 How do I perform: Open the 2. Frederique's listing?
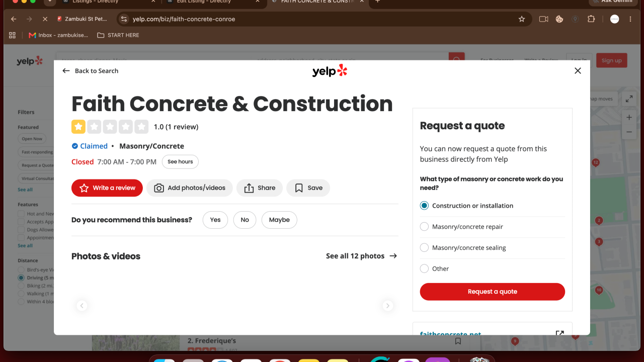212,340
